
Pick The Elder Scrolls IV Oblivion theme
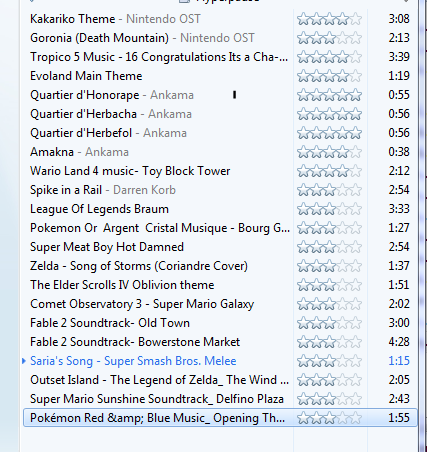click(x=220, y=285)
